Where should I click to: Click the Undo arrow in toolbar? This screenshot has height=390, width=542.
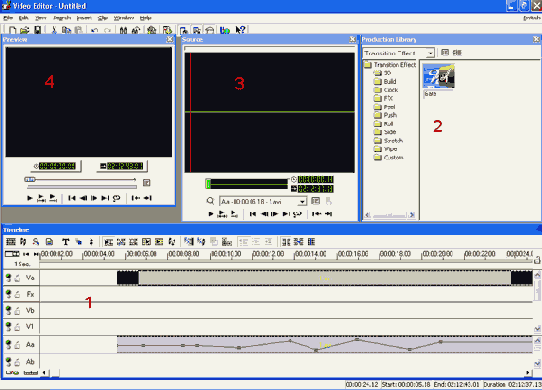94,31
